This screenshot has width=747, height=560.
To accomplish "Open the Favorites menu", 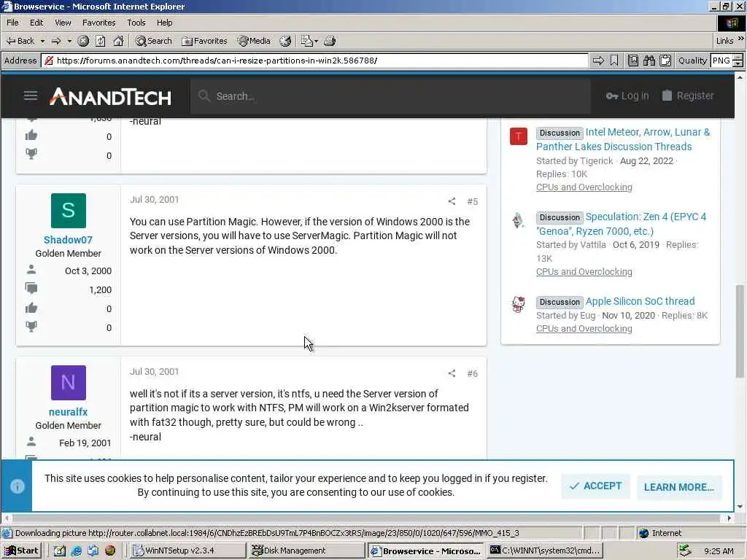I will (x=98, y=23).
